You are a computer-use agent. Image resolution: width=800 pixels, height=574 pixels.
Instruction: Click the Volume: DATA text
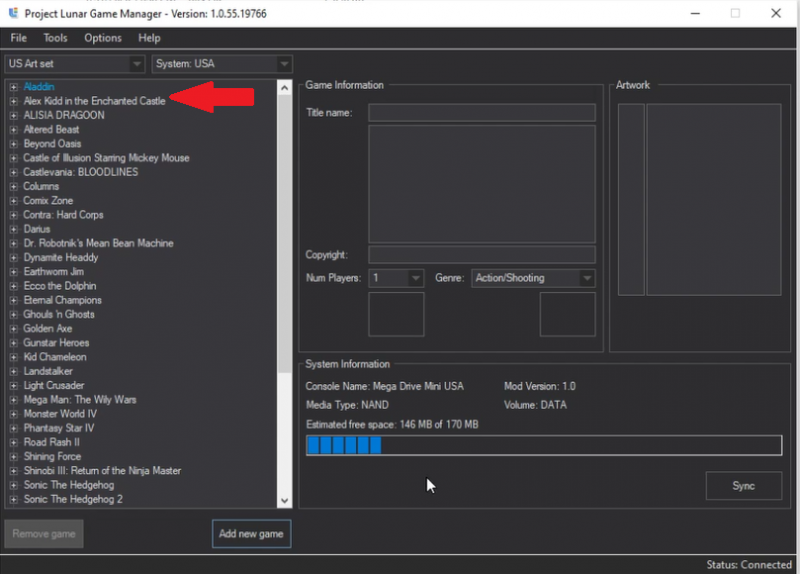point(535,405)
